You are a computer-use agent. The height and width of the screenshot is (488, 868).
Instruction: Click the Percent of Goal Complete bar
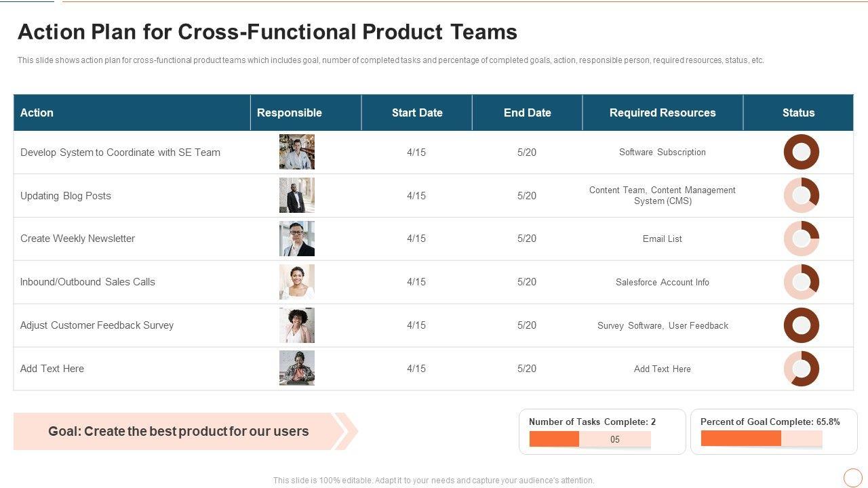tap(761, 439)
